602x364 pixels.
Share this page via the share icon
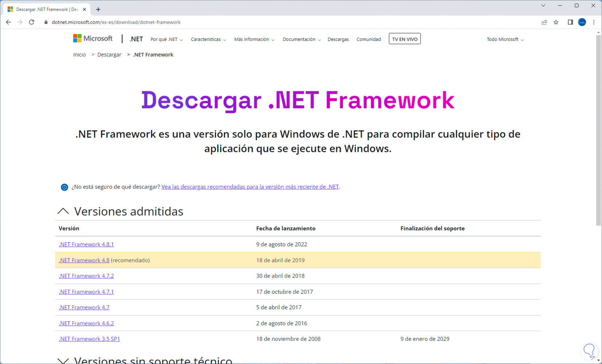click(544, 22)
